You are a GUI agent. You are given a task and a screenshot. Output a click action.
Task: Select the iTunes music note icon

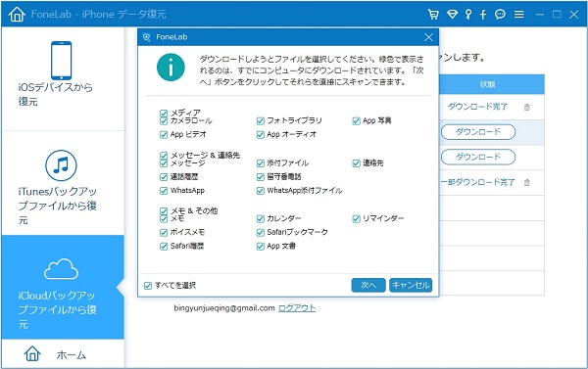(x=61, y=165)
